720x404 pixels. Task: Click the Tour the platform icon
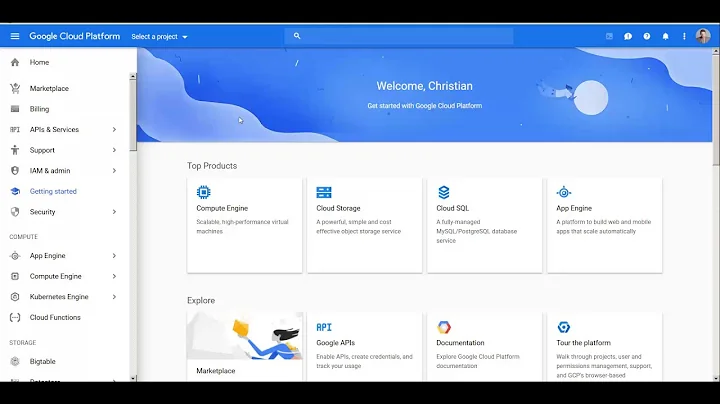[x=563, y=327]
